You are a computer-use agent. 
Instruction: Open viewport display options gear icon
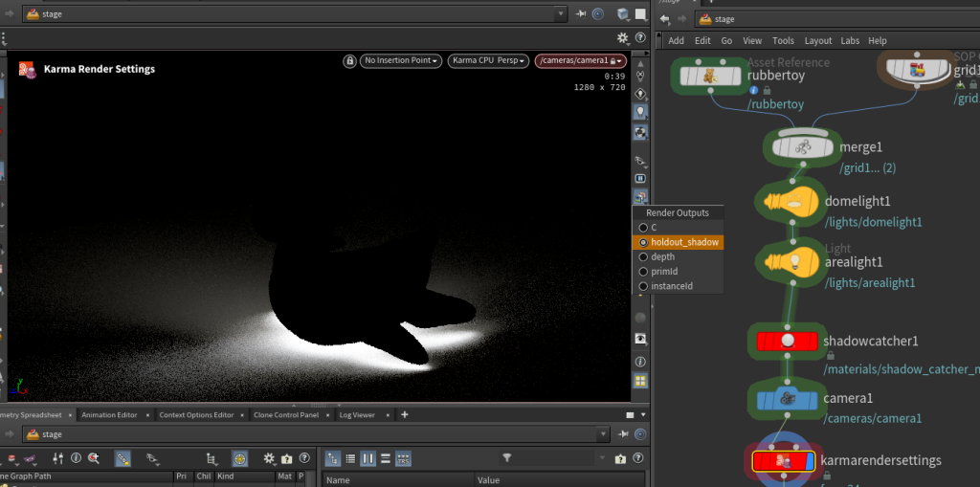(x=623, y=38)
